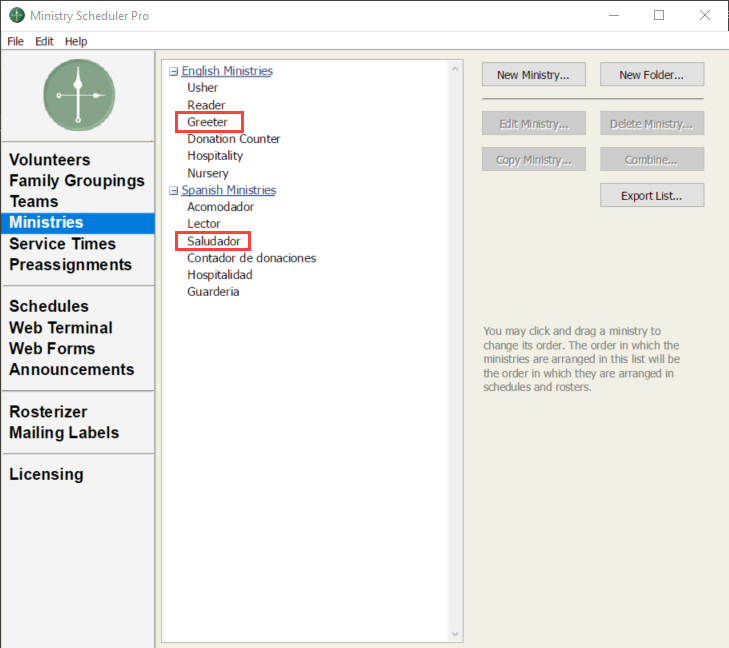Select the Saludador ministry
Image resolution: width=729 pixels, height=648 pixels.
pos(213,241)
